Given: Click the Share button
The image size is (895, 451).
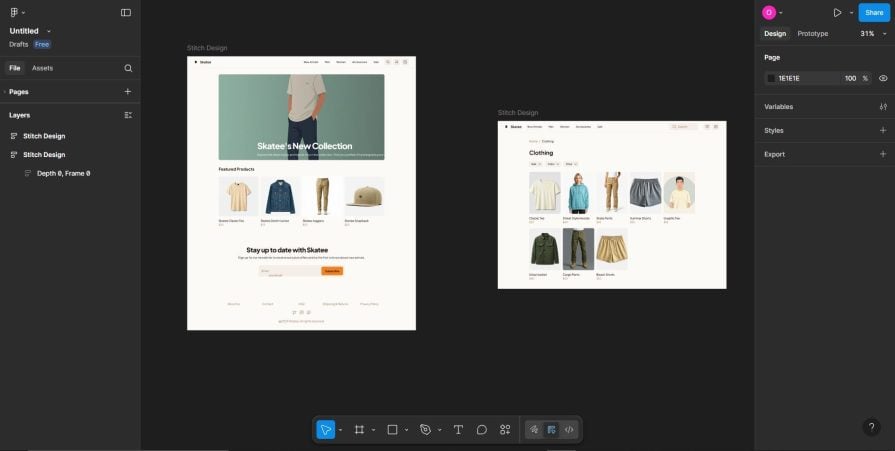Looking at the screenshot, I should tap(874, 13).
